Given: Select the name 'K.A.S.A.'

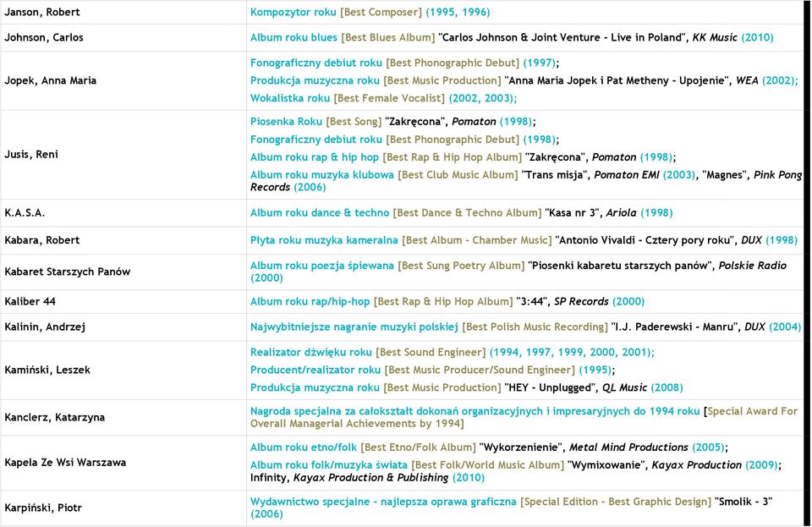Looking at the screenshot, I should click(25, 212).
